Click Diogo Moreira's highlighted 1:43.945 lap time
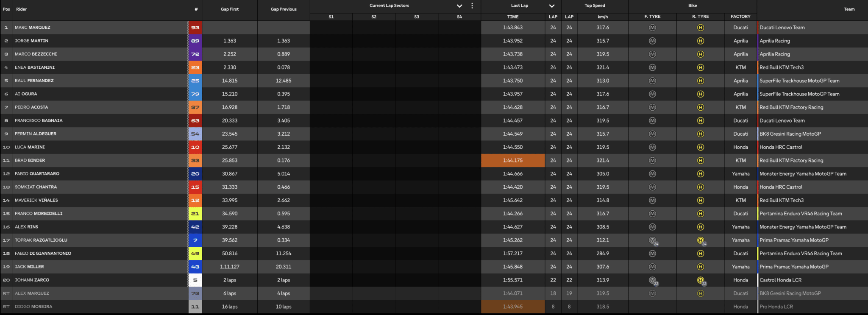This screenshot has height=315, width=868. 513,307
